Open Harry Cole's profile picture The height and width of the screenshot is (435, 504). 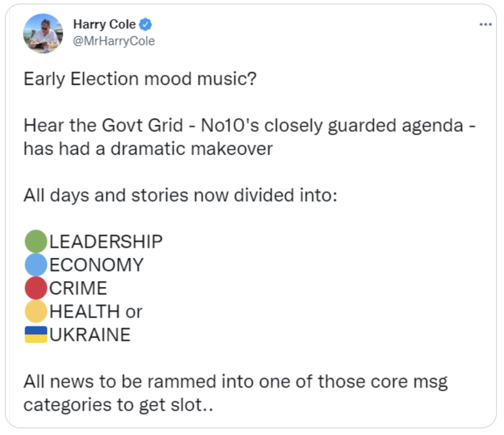tap(43, 33)
